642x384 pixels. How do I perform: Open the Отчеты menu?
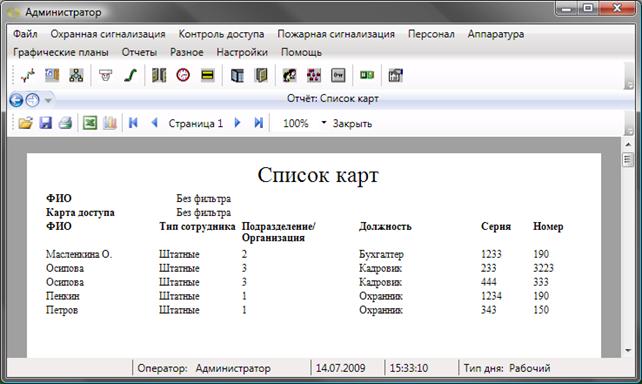pyautogui.click(x=139, y=52)
